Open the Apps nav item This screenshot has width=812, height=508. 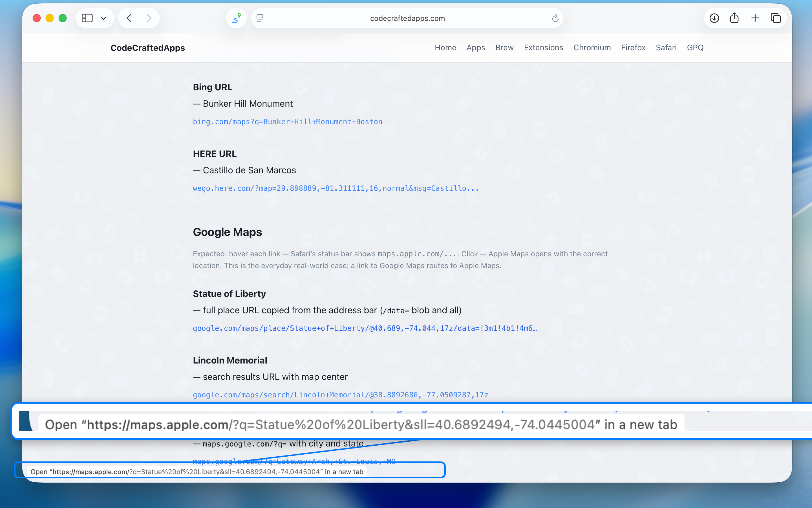(x=475, y=48)
